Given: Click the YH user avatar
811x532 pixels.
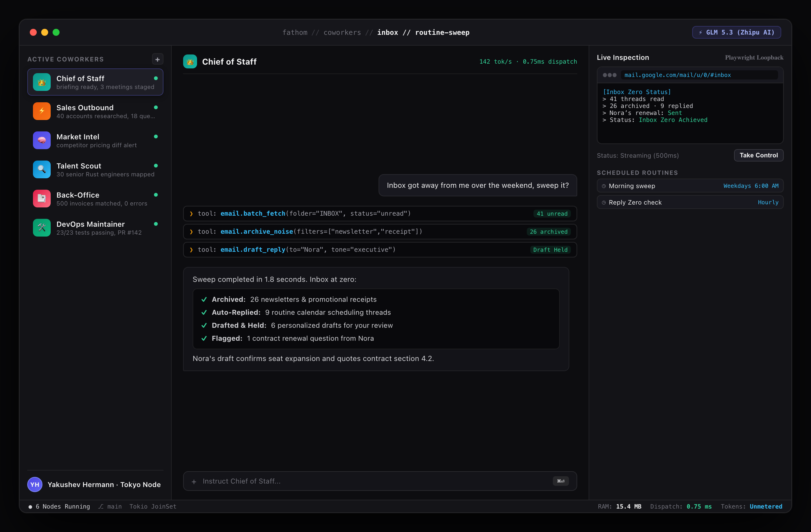Looking at the screenshot, I should (35, 484).
